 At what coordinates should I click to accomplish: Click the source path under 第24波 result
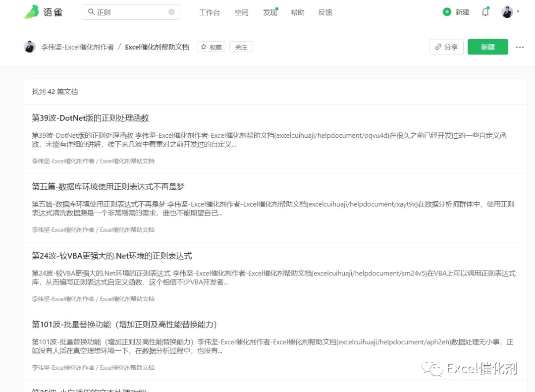[x=93, y=299]
